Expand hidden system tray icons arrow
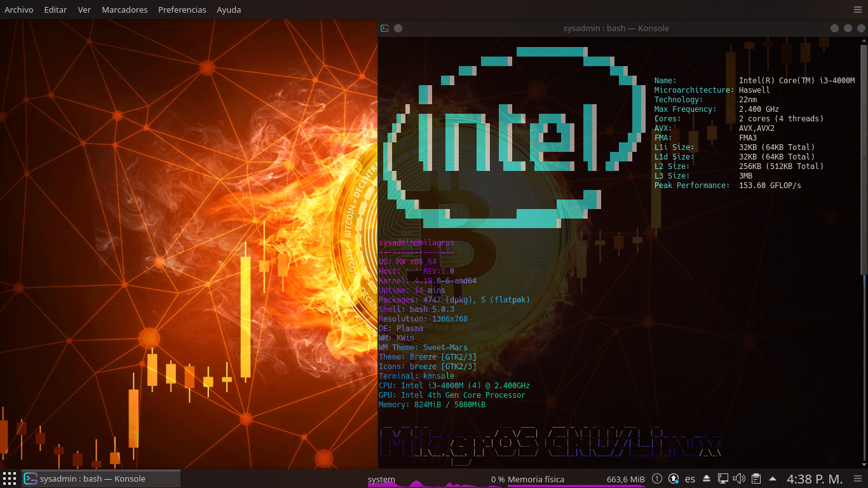 773,479
